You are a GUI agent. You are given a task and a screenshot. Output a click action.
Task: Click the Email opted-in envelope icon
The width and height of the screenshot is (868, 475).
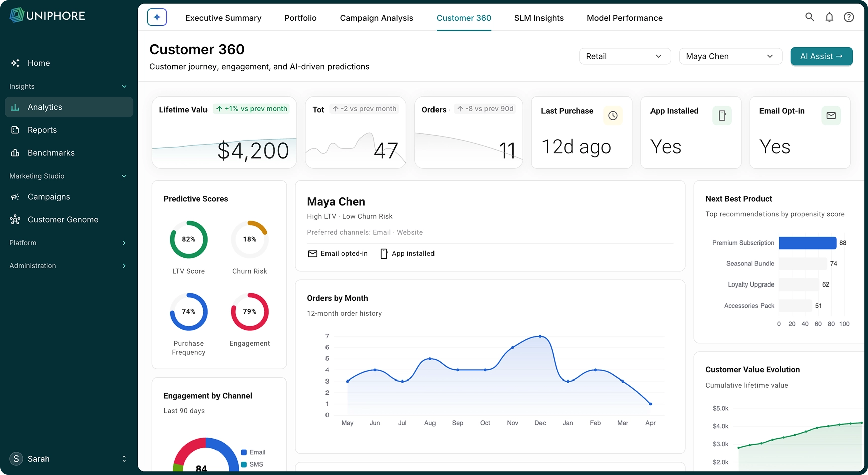pyautogui.click(x=312, y=254)
